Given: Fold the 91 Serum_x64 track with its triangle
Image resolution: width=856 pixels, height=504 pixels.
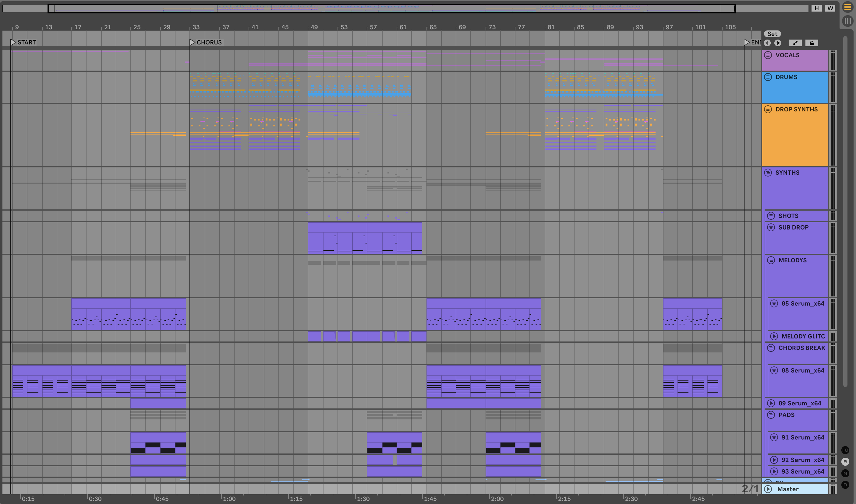Looking at the screenshot, I should (x=774, y=437).
